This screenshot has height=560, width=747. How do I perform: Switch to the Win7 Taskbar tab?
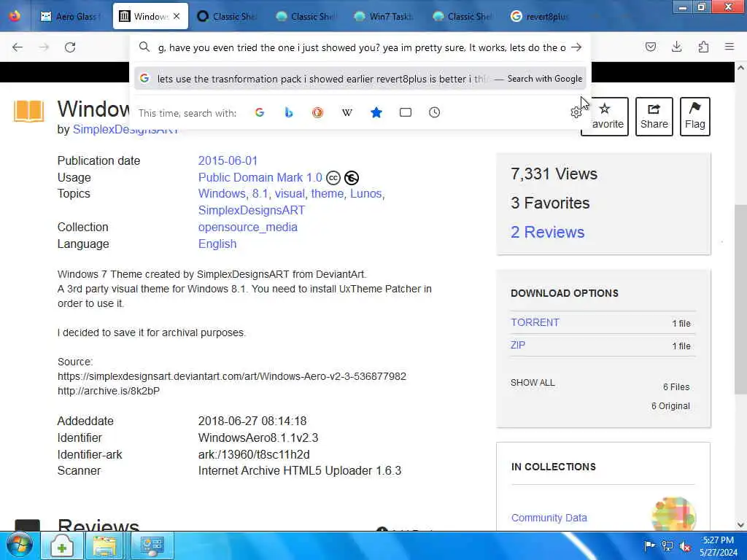coord(384,16)
